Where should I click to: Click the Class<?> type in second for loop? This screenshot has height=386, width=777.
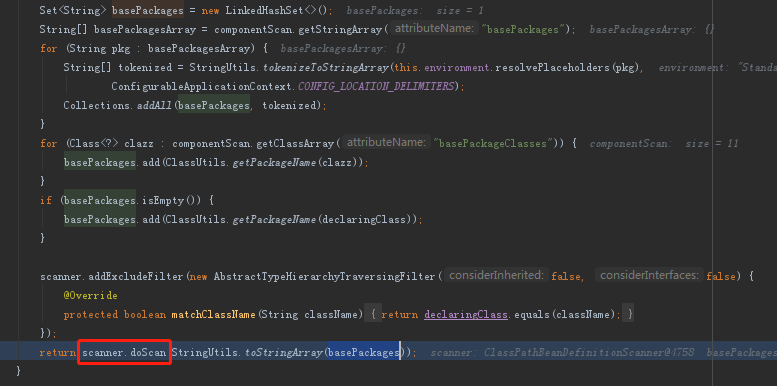click(93, 143)
